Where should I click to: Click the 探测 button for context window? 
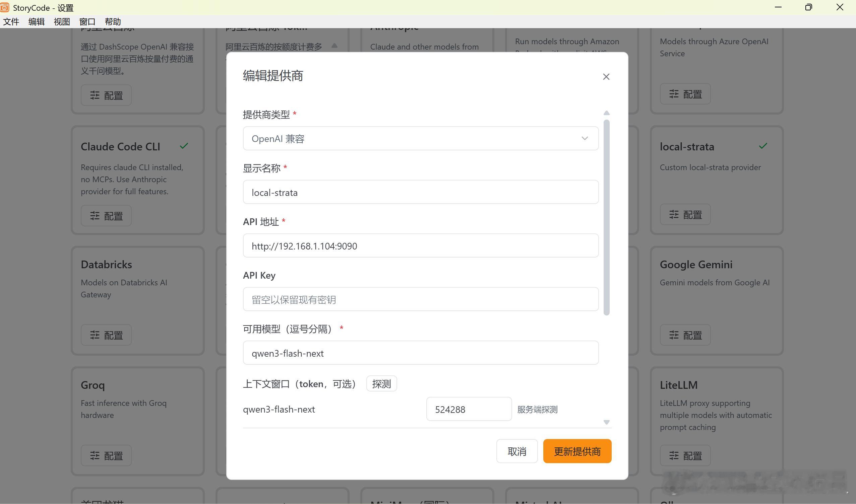coord(381,384)
